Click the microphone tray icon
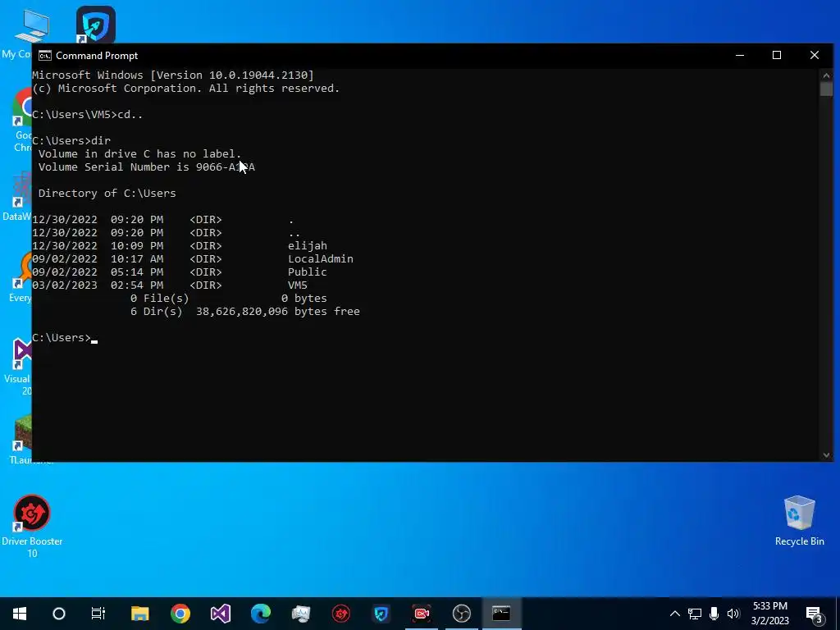840x630 pixels. [x=714, y=614]
